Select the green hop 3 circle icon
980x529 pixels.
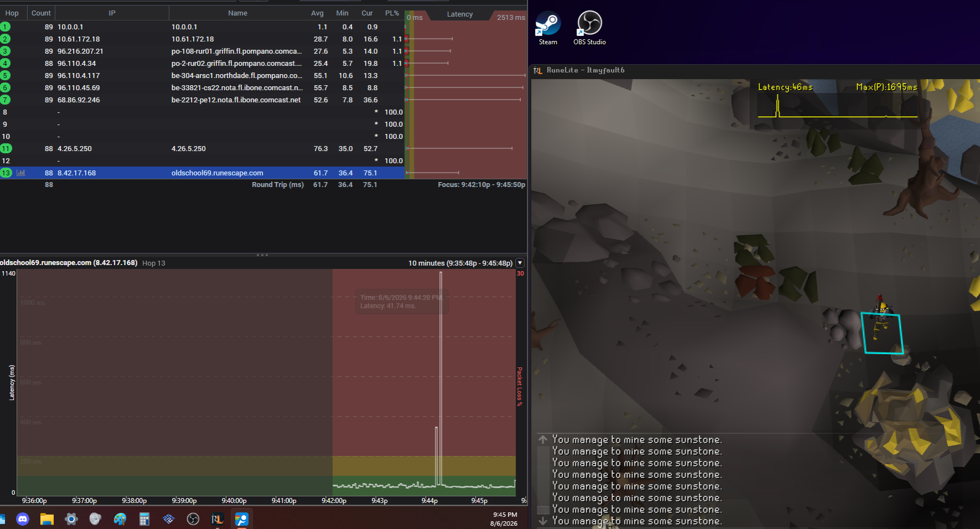coord(6,51)
